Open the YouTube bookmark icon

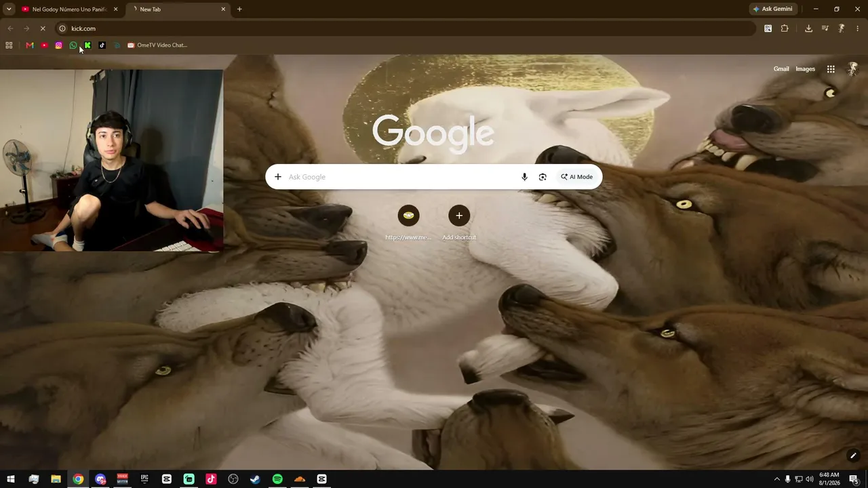click(x=44, y=45)
